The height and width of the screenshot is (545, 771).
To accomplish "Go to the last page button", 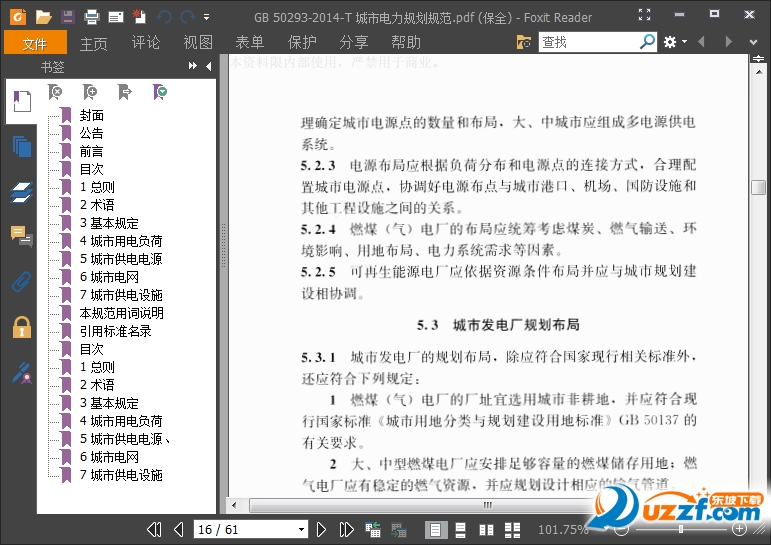I will (346, 529).
